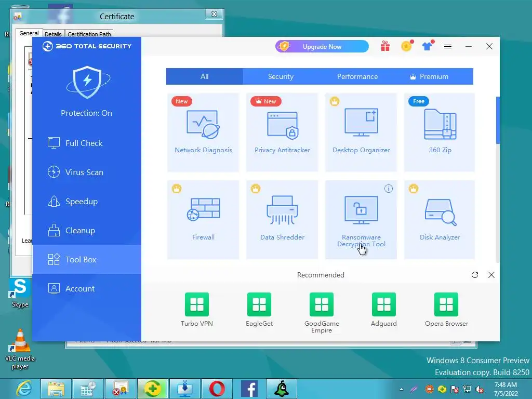Open Skype desktop shortcut
This screenshot has height=399, width=532.
point(20,293)
